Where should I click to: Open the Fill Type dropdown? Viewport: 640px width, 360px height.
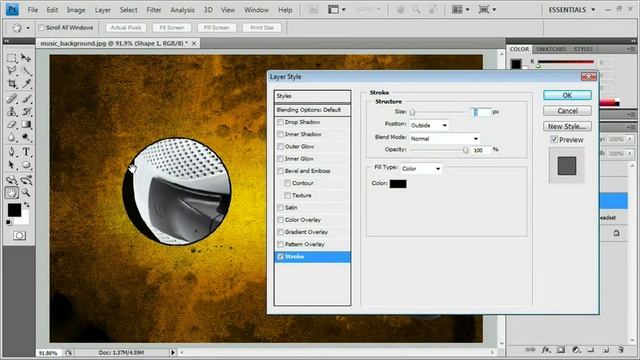421,169
